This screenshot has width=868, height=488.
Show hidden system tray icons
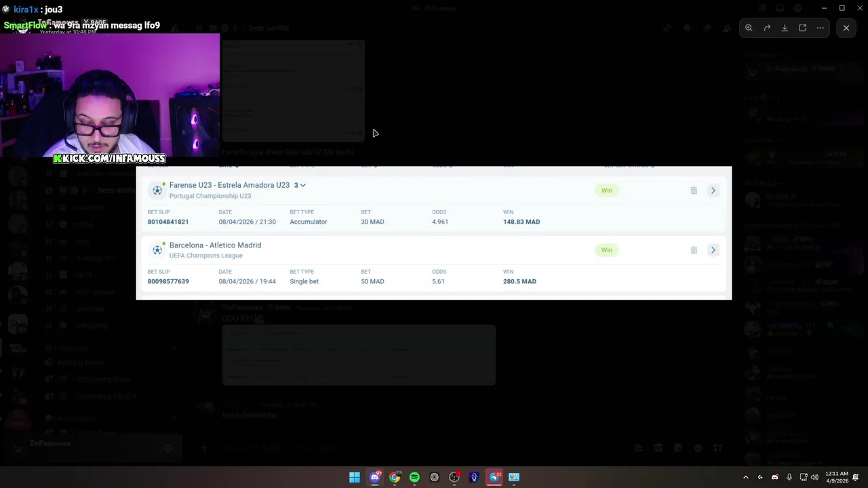click(746, 477)
